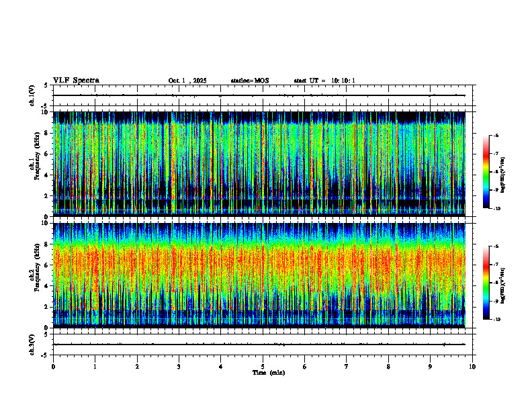The width and height of the screenshot is (532, 411).
Task: Click the ch.2 color scale bar
Action: [x=486, y=283]
